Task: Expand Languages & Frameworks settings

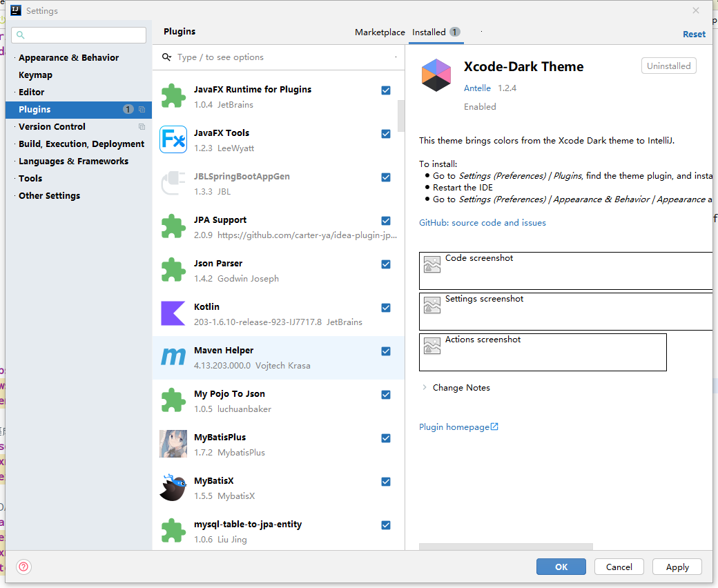Action: tap(14, 161)
